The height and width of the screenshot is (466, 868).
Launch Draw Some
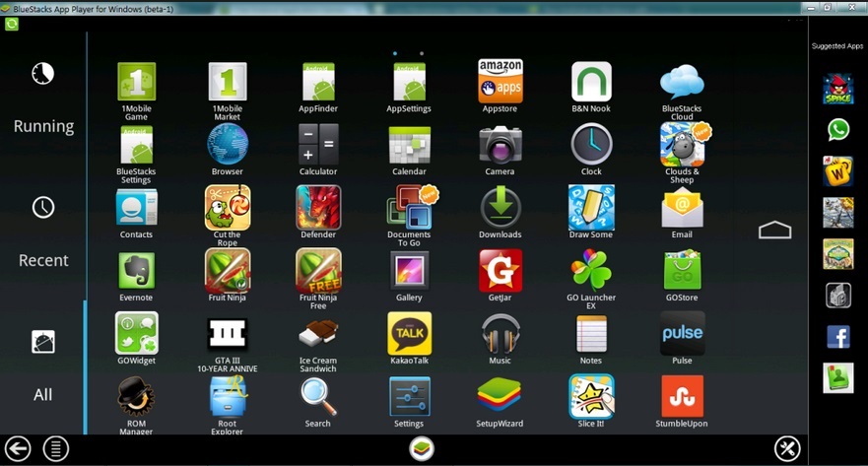coord(591,208)
